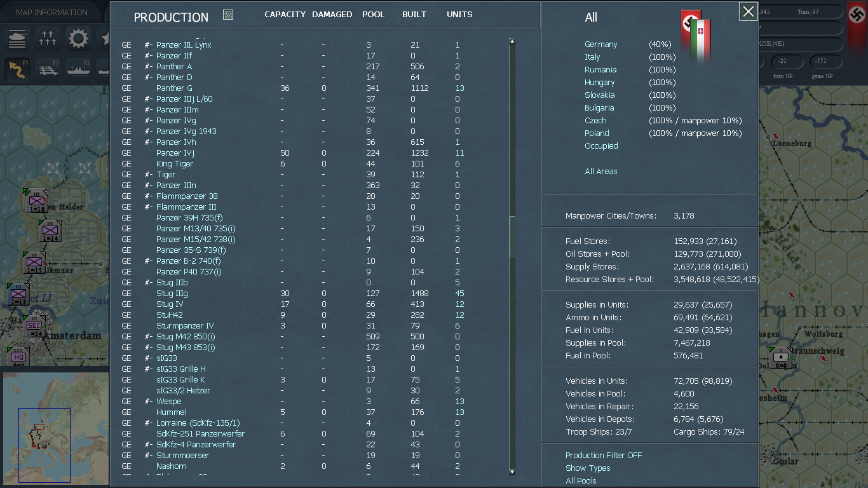Screen dimensions: 868x488
Task: Open the King Tiger production entry
Action: click(x=175, y=164)
